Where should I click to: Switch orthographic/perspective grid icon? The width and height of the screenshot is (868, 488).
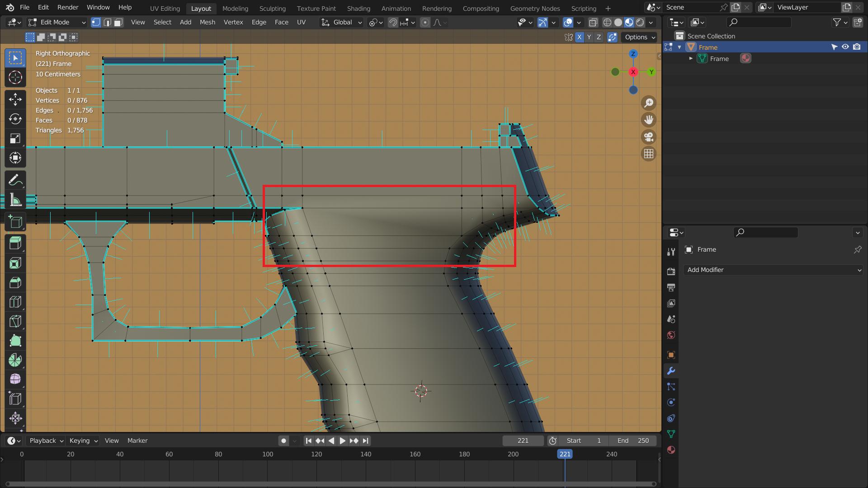pos(649,154)
